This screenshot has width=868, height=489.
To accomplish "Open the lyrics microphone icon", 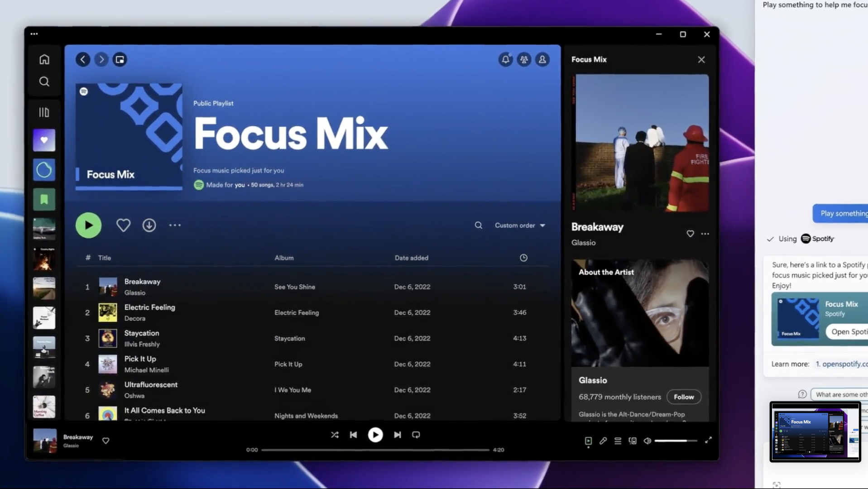I will [x=603, y=441].
